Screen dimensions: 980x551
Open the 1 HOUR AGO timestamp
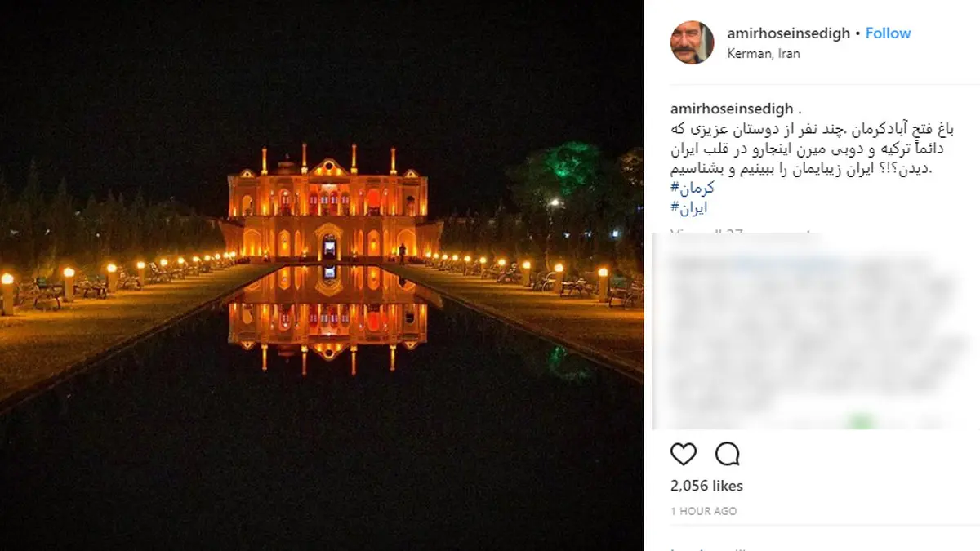coord(703,511)
